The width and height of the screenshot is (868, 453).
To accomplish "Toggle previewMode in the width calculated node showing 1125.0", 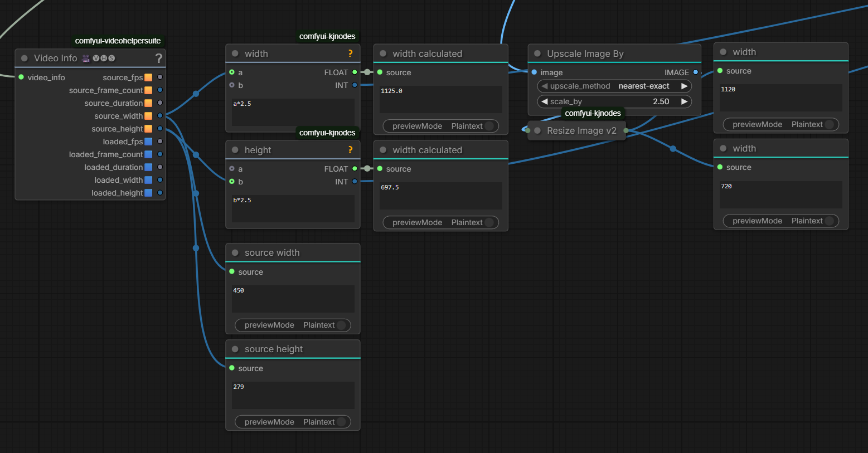I will (x=440, y=126).
